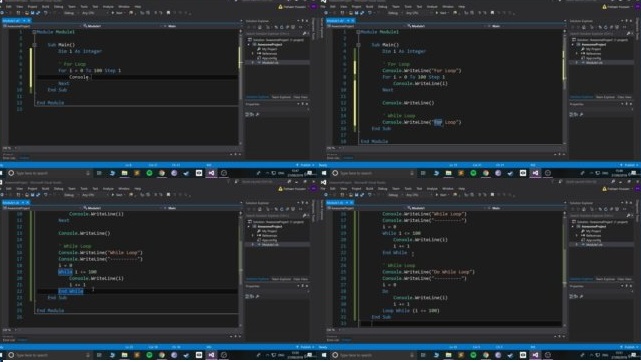The image size is (641, 362).
Task: Collapse AwesomeProject node in top-right Solution Explorer
Action: coord(573,44)
